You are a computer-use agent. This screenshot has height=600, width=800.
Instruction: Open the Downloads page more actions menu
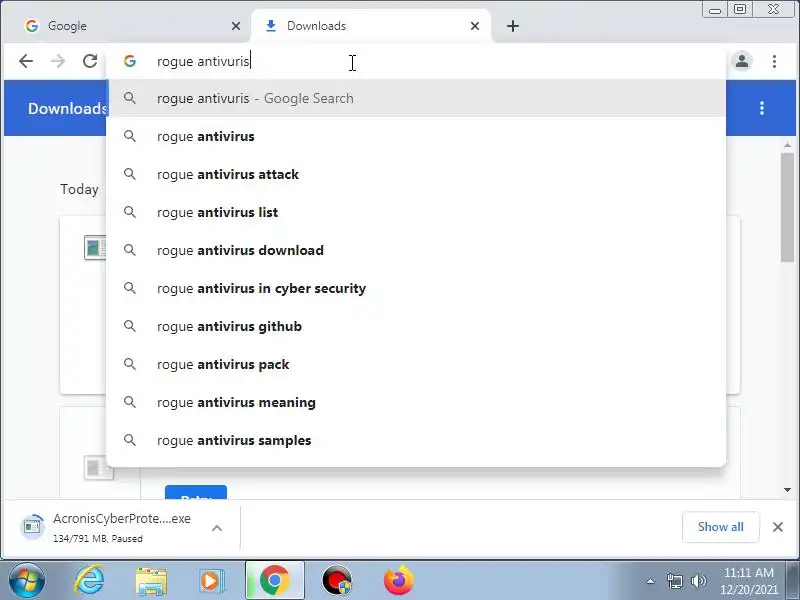coord(762,108)
